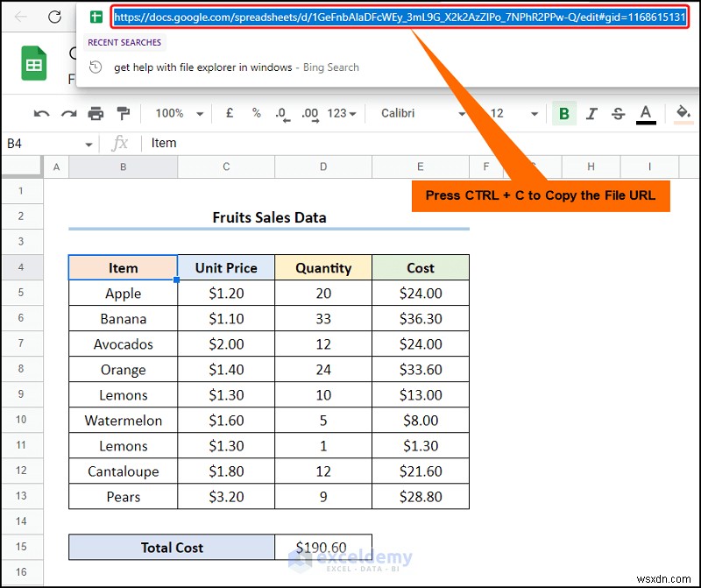Click the $33.60 cost cell
The width and height of the screenshot is (701, 588).
pyautogui.click(x=421, y=370)
